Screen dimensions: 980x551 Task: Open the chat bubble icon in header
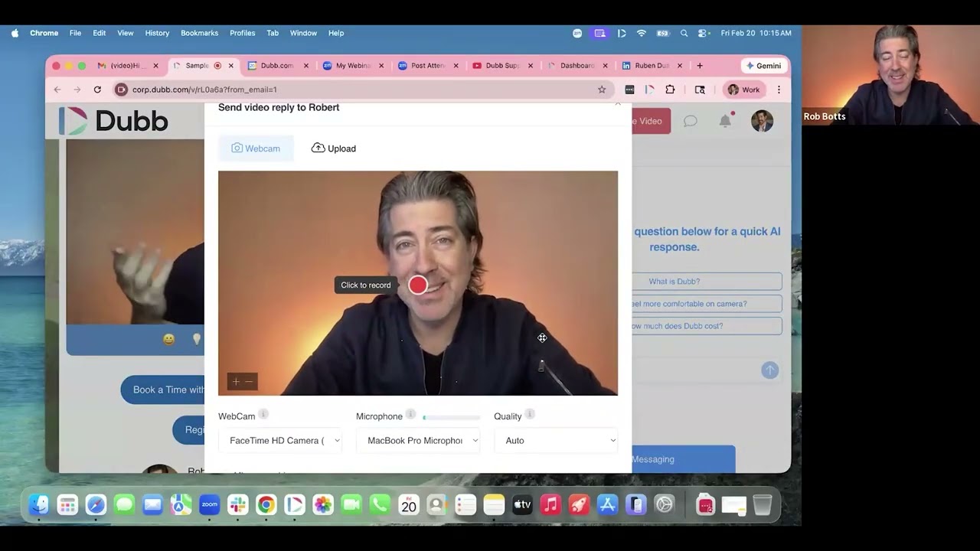(691, 121)
